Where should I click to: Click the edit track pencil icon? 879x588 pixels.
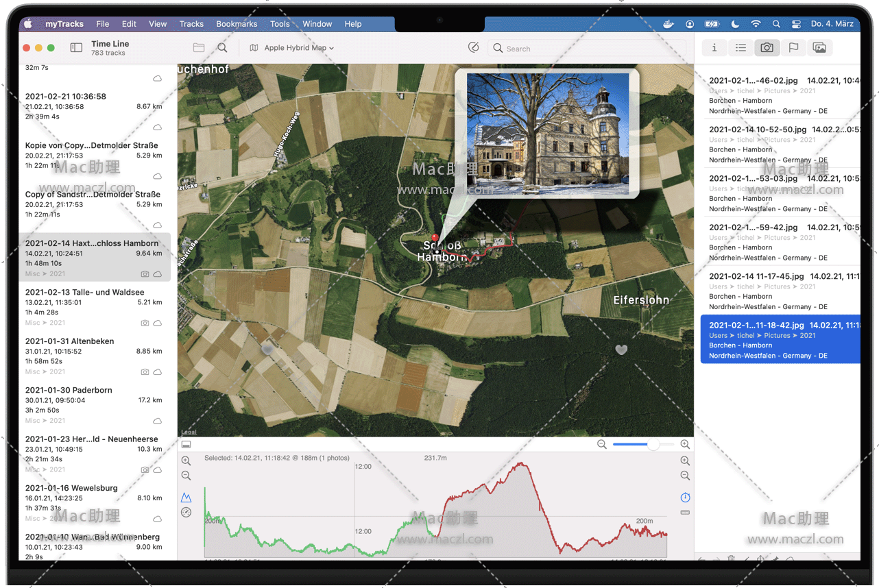473,47
